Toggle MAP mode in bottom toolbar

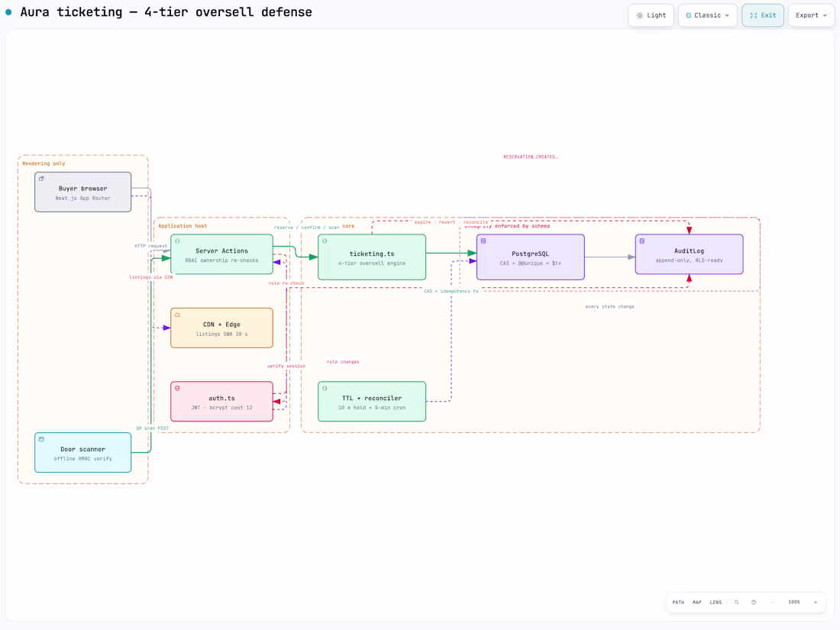697,603
